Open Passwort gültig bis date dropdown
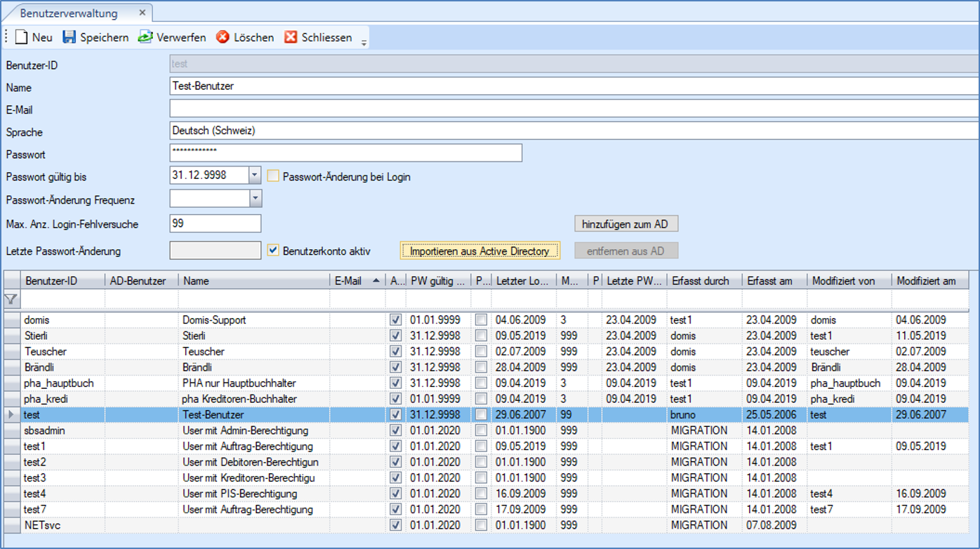980x549 pixels. pos(255,176)
